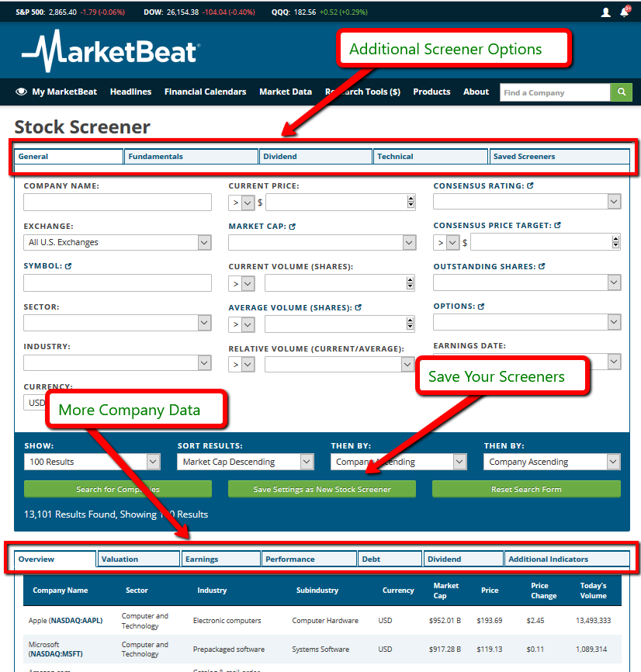Open the Current Price comparison operator dropdown
This screenshot has width=641, height=672.
(241, 203)
